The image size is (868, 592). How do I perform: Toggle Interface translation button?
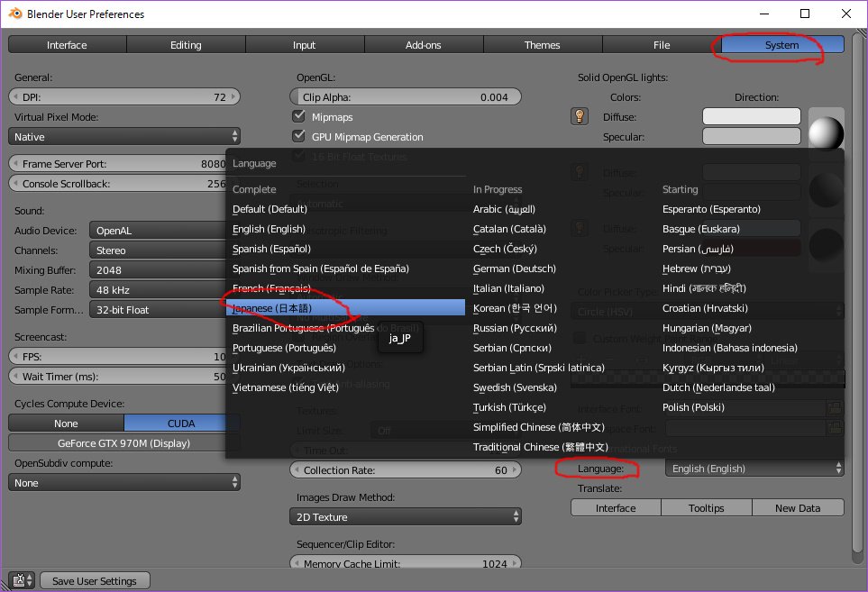[616, 508]
